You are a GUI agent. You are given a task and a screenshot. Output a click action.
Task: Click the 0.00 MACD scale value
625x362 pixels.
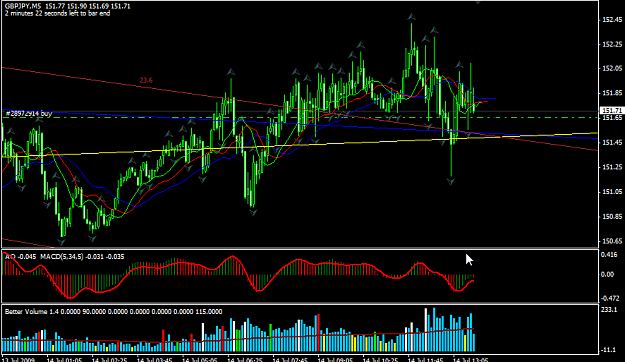click(607, 275)
